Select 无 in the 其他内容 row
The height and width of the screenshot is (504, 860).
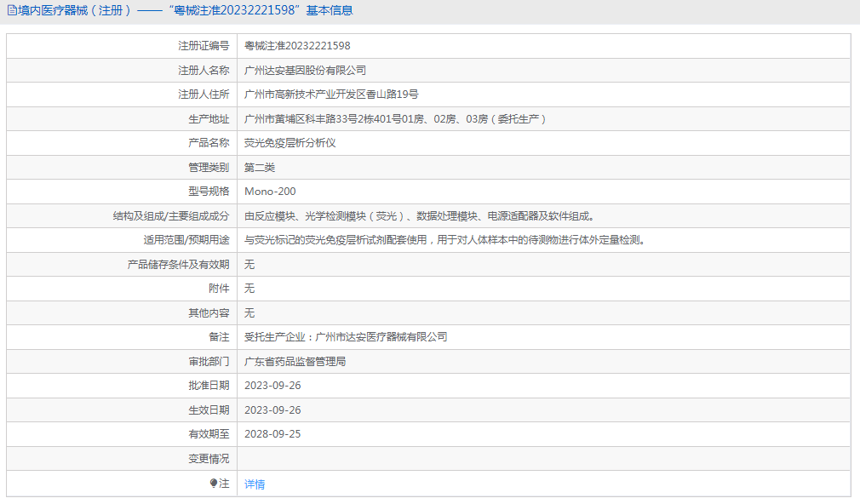coord(249,313)
